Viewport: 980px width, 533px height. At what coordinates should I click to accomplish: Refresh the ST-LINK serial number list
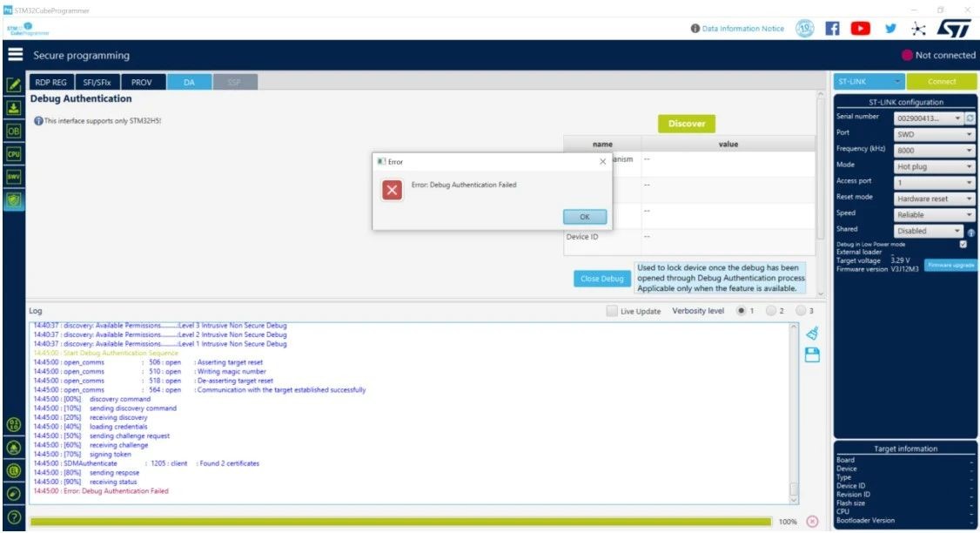970,118
